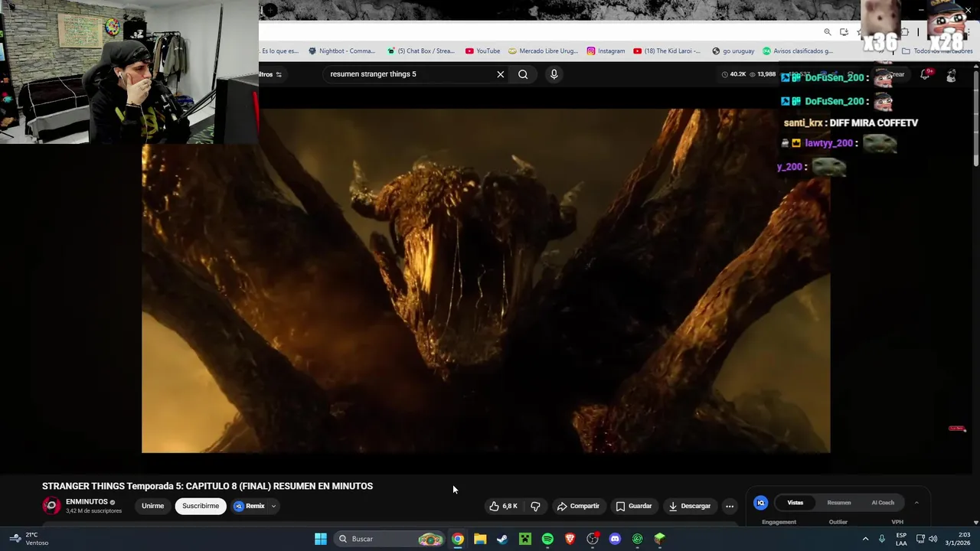This screenshot has height=551, width=980.
Task: Click the video title STRANGER THINGS Temporada 5
Action: click(207, 486)
